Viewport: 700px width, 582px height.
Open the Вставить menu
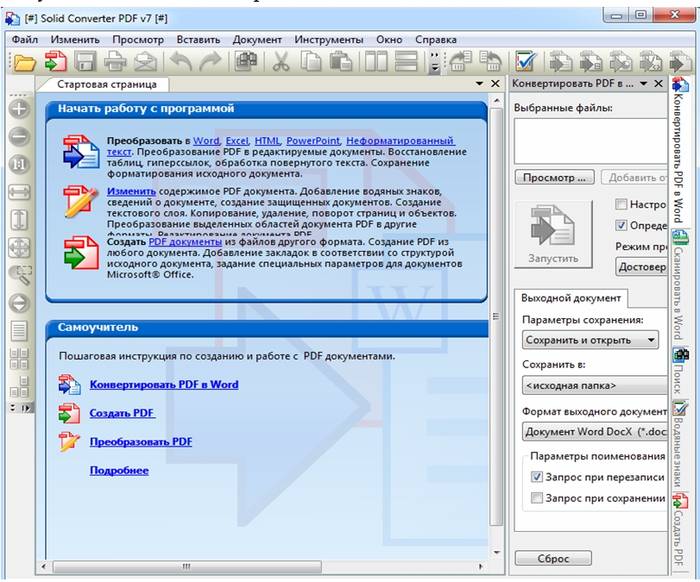(x=198, y=40)
